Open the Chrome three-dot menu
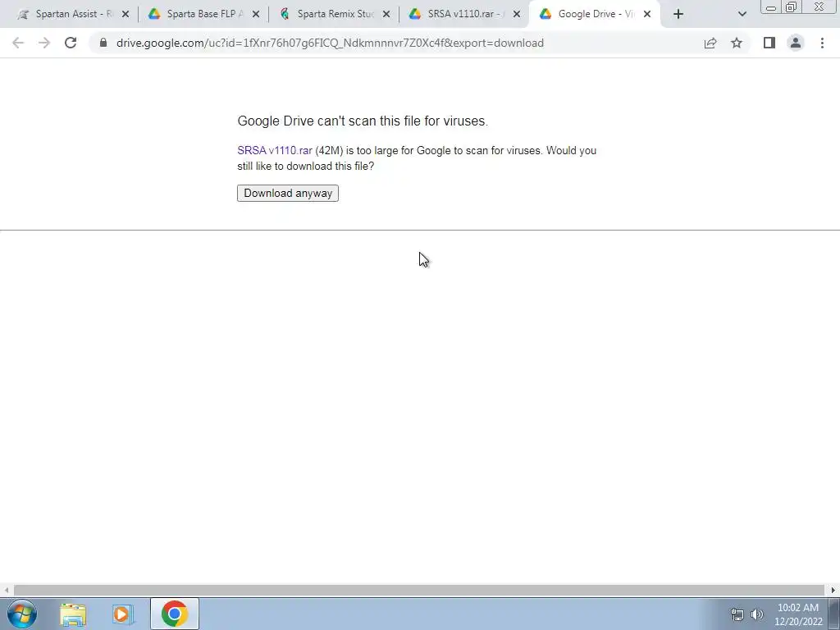Image resolution: width=840 pixels, height=630 pixels. click(x=822, y=43)
